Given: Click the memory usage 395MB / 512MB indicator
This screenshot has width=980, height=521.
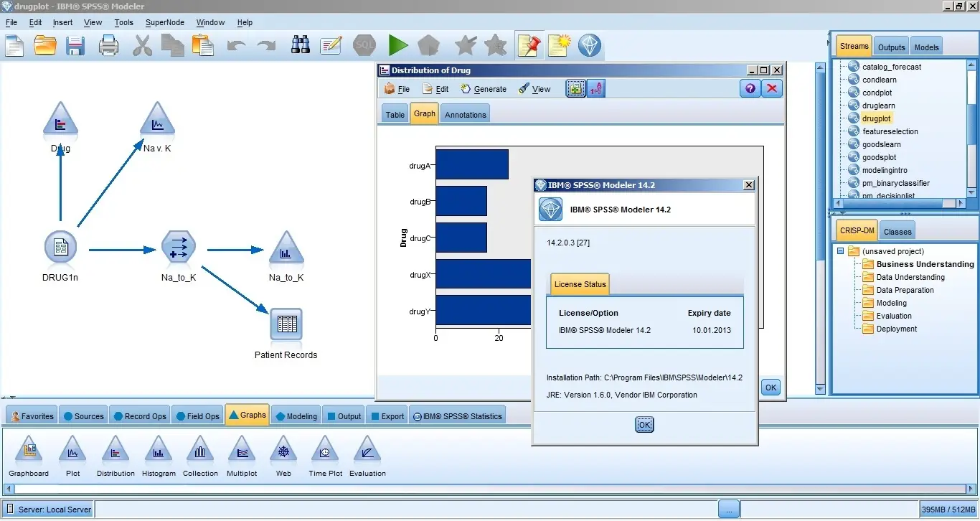Looking at the screenshot, I should pyautogui.click(x=947, y=510).
